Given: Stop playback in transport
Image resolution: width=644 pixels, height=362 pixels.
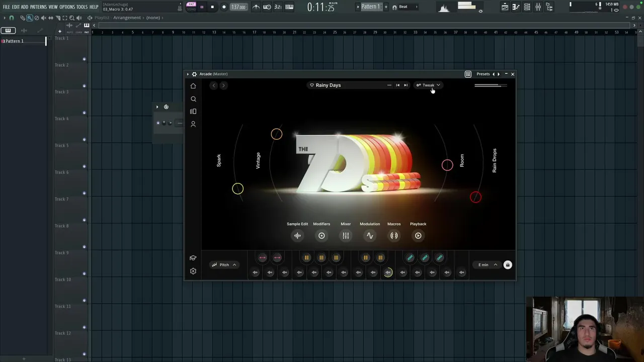Looking at the screenshot, I should (212, 7).
